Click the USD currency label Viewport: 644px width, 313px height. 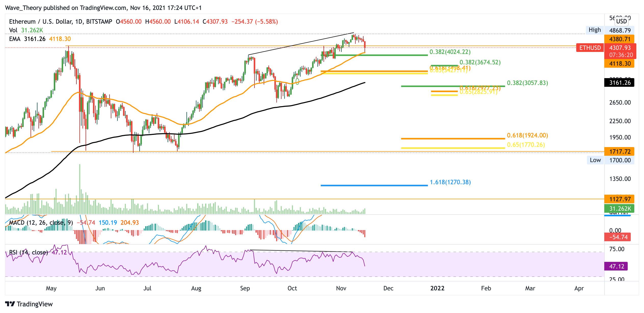pyautogui.click(x=621, y=21)
